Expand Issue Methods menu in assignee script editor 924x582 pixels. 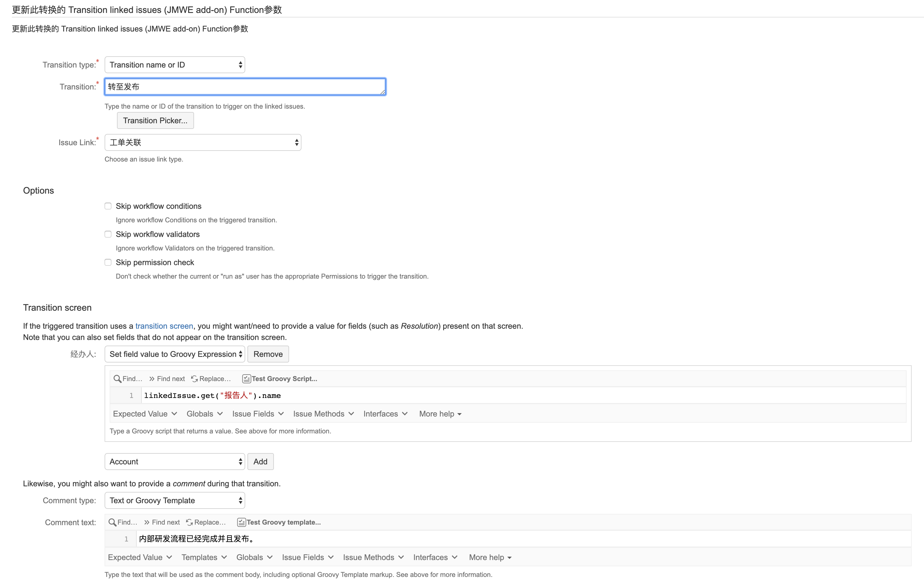coord(323,414)
